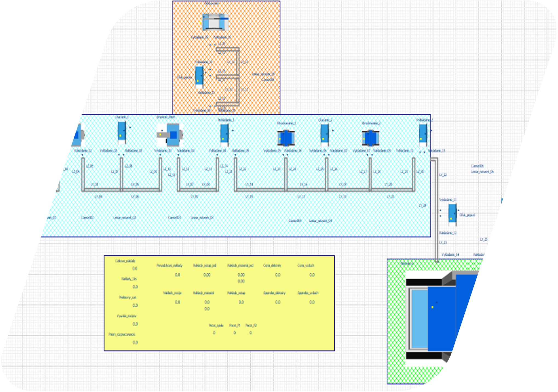Select the dark-blue machine right of Cakanie_2
The image size is (558, 392).
[371, 138]
